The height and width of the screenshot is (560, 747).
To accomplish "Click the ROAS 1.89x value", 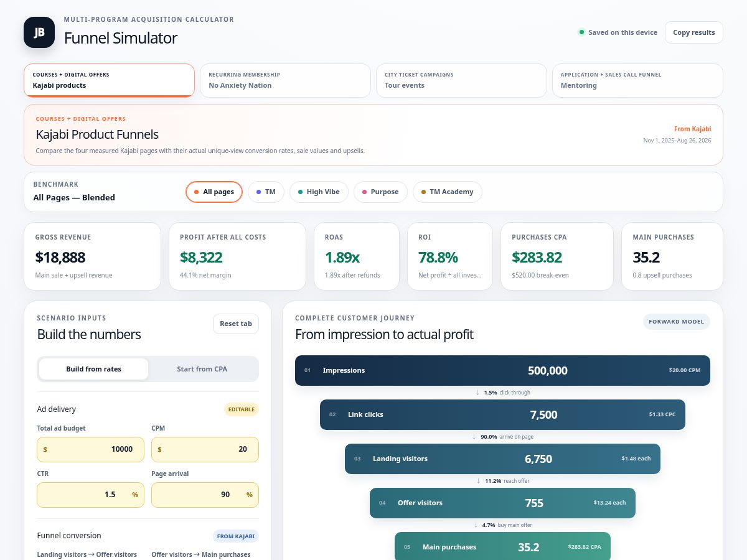I will coord(342,257).
